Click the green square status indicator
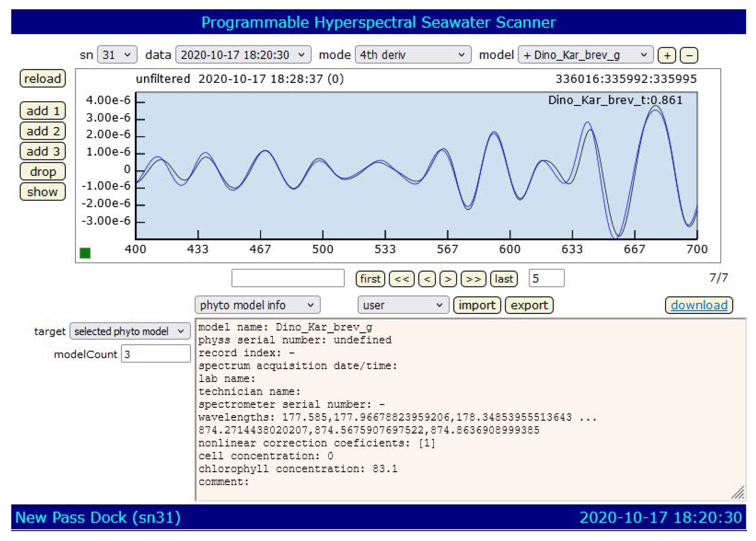 (x=85, y=253)
